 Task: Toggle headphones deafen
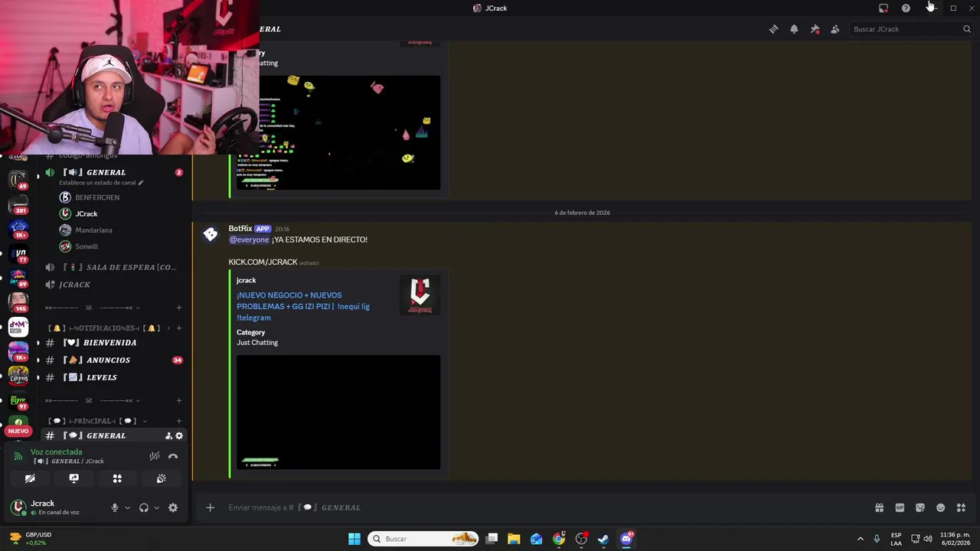(x=143, y=507)
